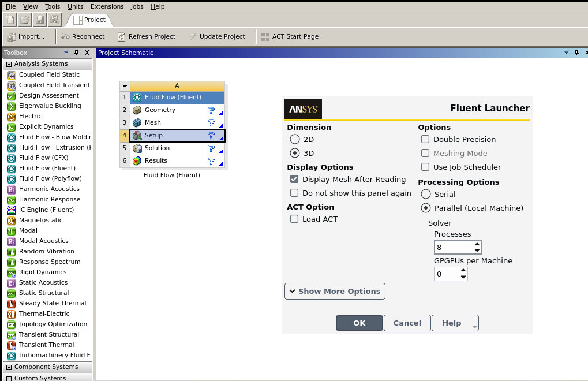Collapse Analysis Systems group
Screen dimensions: 588x381
(9, 64)
